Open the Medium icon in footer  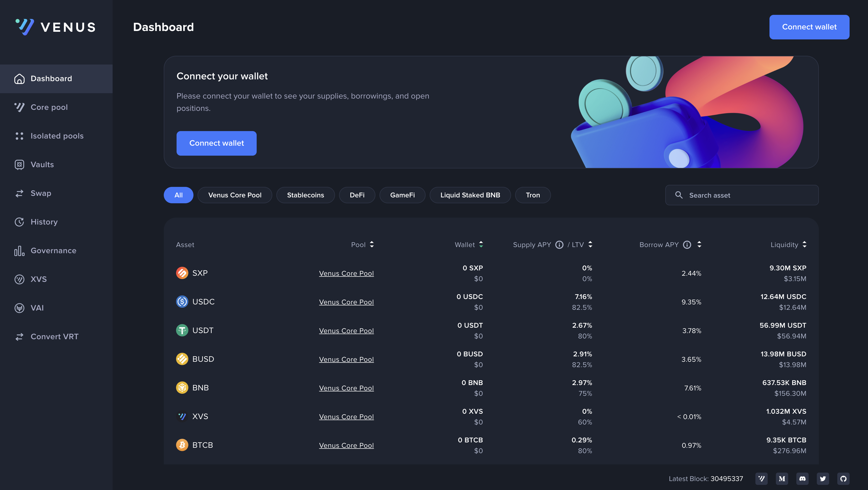click(782, 478)
